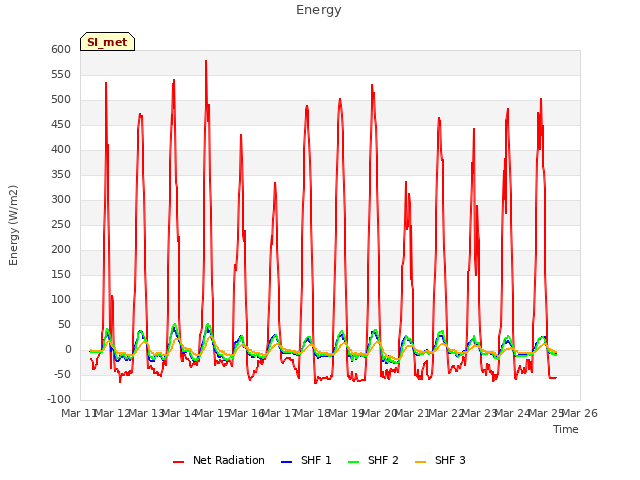Click the 350 y-axis tick label
Screen dimensions: 640x480
pos(61,175)
